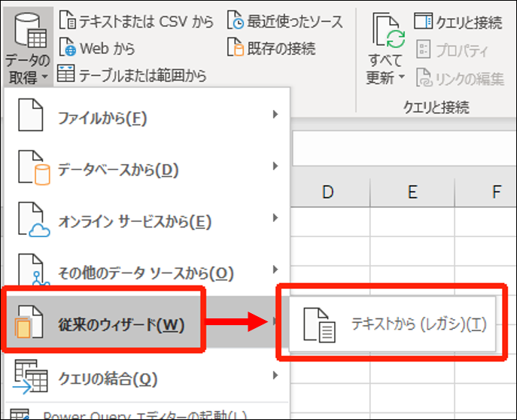Open オンライン サービスから(E) menu item
The height and width of the screenshot is (420, 517).
[147, 219]
